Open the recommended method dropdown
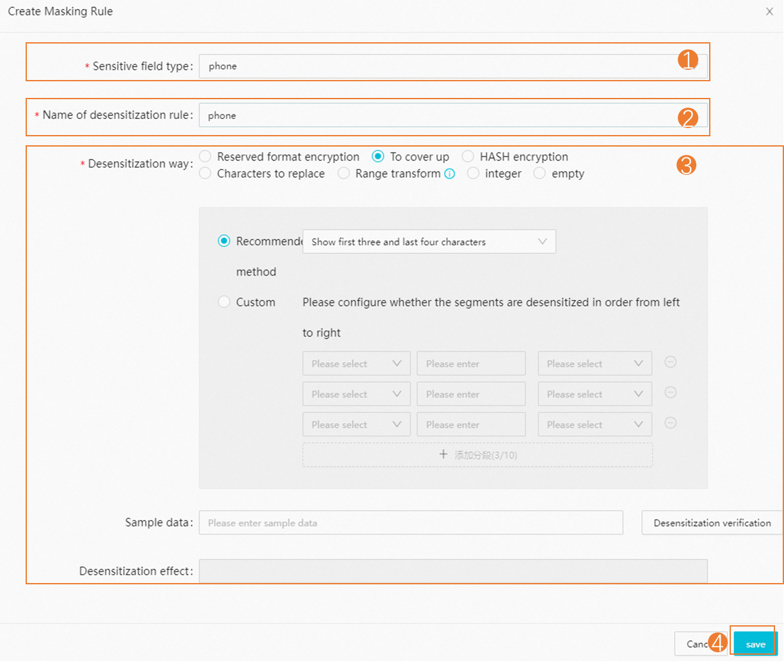The width and height of the screenshot is (784, 672). (x=429, y=241)
